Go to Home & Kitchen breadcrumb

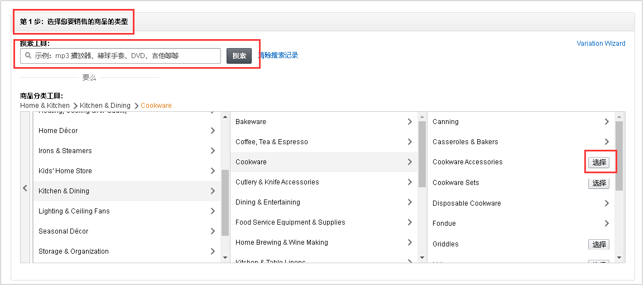(x=45, y=106)
